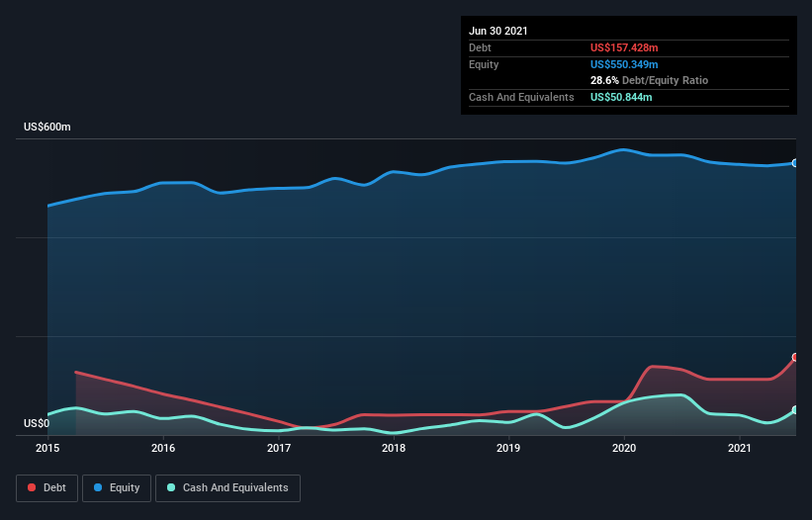Click the tooltip Equity row label
The height and width of the screenshot is (520, 812).
484,64
